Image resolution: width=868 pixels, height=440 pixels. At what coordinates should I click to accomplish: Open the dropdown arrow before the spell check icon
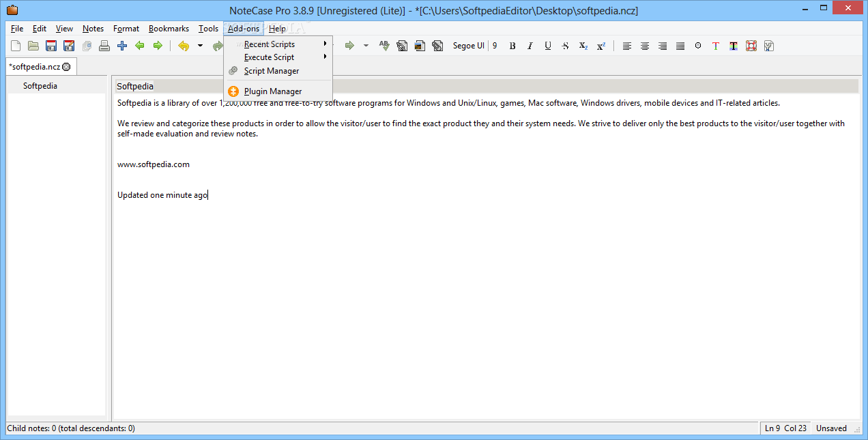[x=366, y=46]
